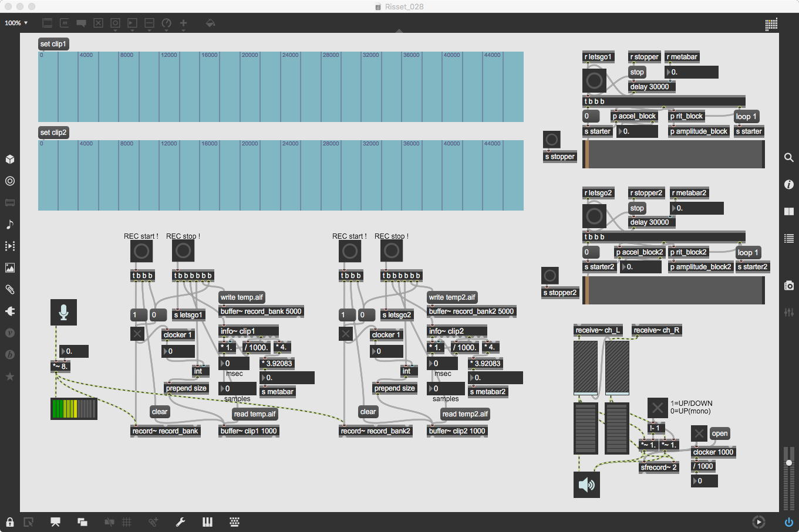The width and height of the screenshot is (799, 532).
Task: Click the blue audio power icon
Action: (788, 522)
